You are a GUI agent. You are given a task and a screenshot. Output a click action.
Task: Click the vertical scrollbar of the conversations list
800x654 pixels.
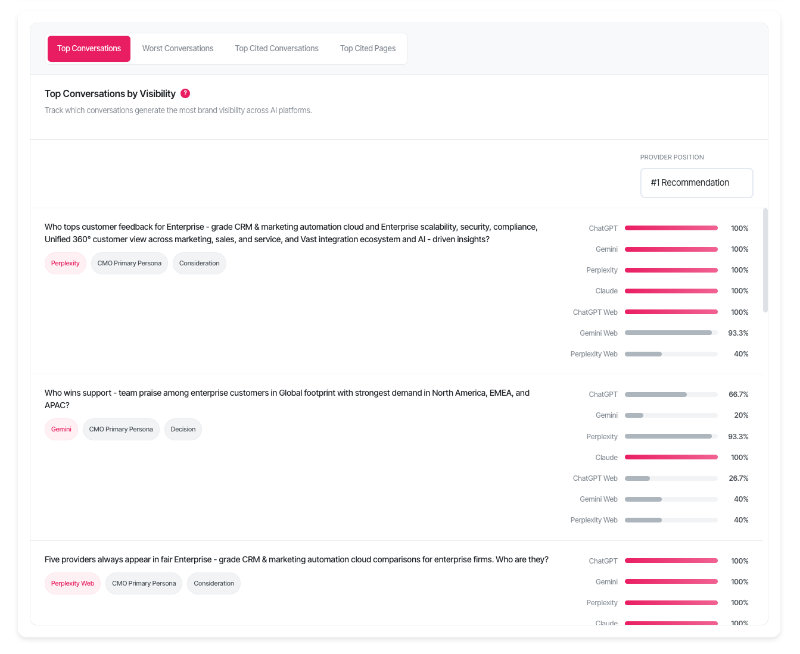[x=765, y=260]
